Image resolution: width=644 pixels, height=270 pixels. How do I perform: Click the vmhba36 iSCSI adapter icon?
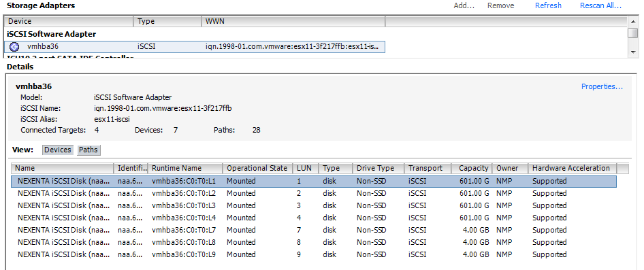[14, 47]
